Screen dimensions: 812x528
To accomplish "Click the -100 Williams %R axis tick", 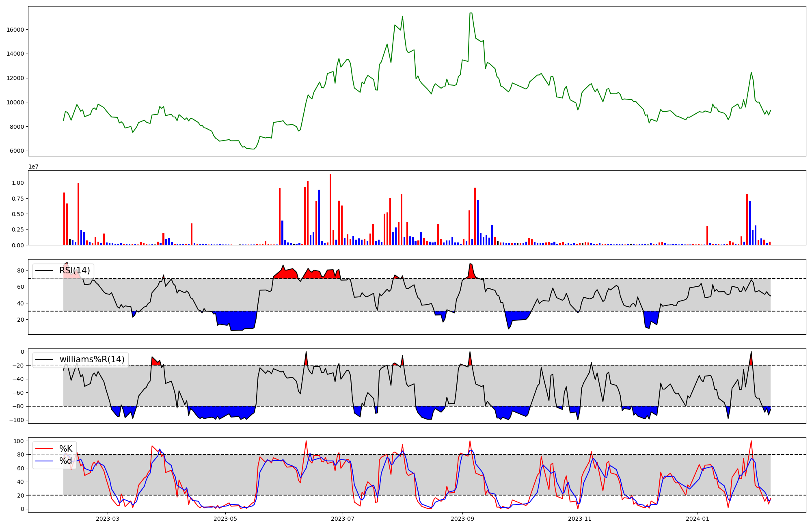I will (x=16, y=420).
